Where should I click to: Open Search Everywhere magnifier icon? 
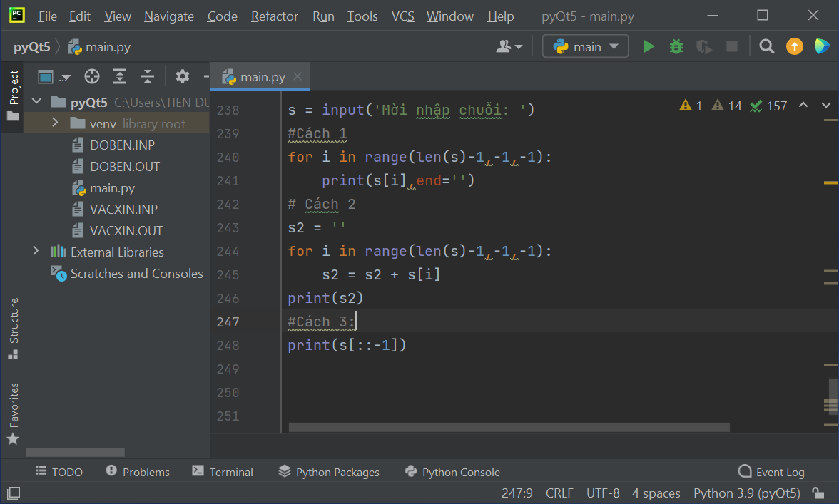[767, 47]
